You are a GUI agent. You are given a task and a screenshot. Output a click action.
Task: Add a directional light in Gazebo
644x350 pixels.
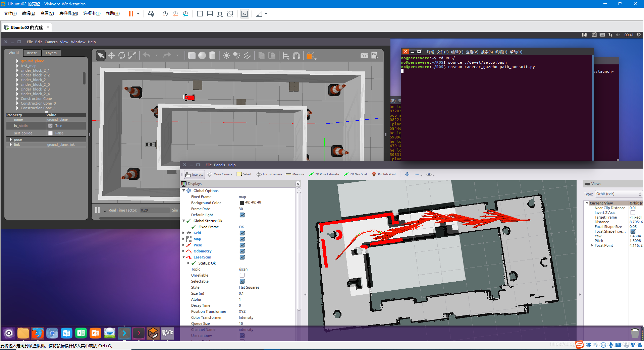[247, 55]
